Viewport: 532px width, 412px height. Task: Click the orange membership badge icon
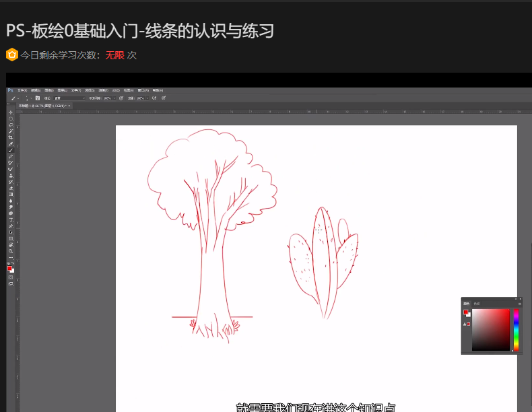tap(12, 55)
